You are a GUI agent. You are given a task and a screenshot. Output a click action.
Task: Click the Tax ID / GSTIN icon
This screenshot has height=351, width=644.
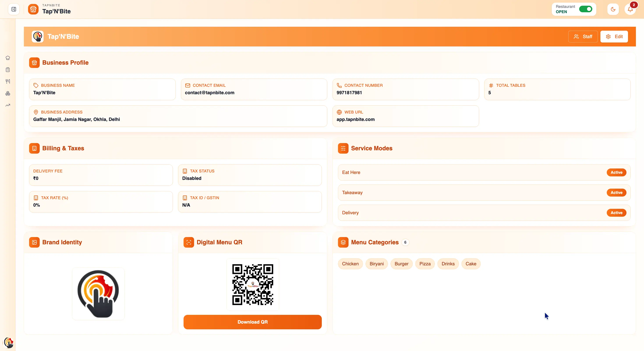pyautogui.click(x=185, y=198)
